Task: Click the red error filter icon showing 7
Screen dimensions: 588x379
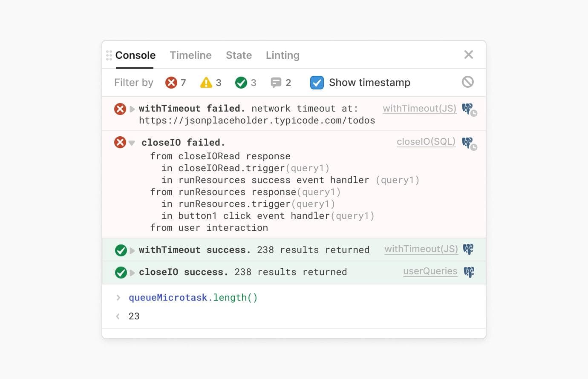Action: click(x=172, y=83)
